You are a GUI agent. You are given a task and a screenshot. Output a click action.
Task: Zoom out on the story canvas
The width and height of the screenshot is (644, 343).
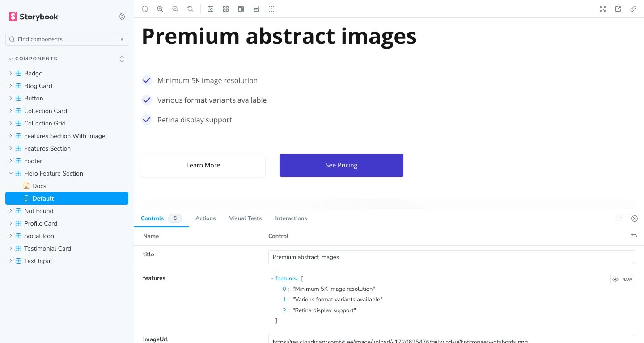pyautogui.click(x=175, y=9)
